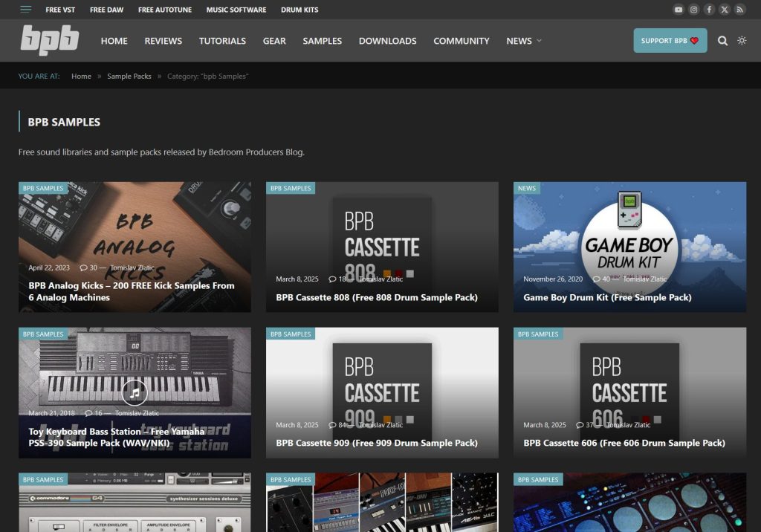Click the Support BPB button
761x532 pixels.
670,41
